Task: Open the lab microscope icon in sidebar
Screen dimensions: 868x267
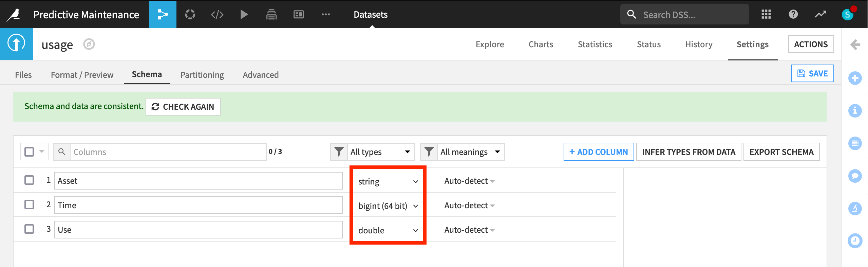Action: tap(855, 208)
